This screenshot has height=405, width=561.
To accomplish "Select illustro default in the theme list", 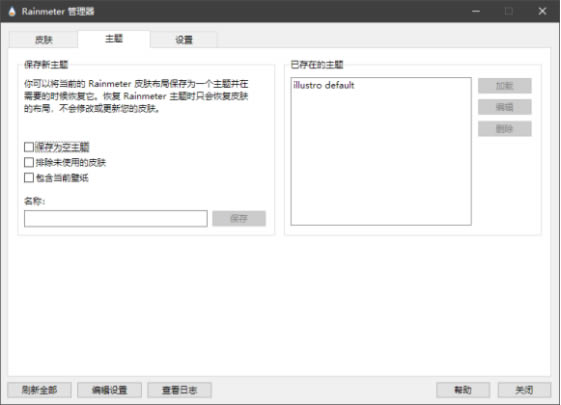I will pos(324,85).
